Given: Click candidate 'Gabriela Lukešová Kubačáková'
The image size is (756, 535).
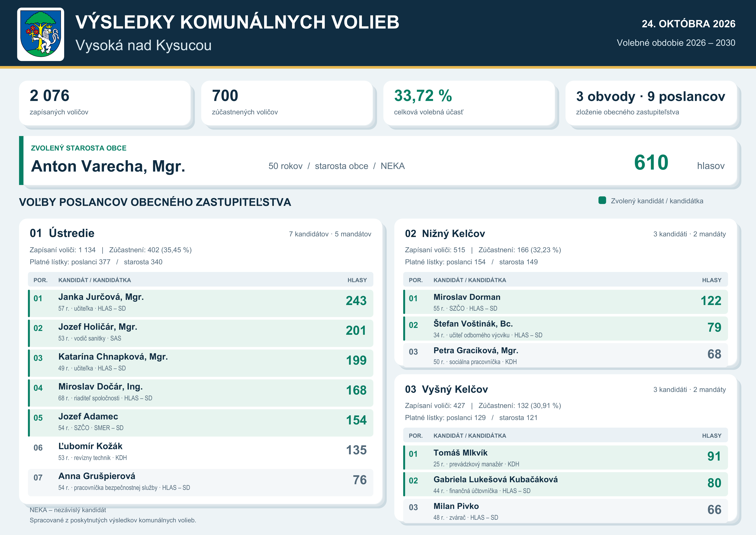Looking at the screenshot, I should pyautogui.click(x=565, y=484).
